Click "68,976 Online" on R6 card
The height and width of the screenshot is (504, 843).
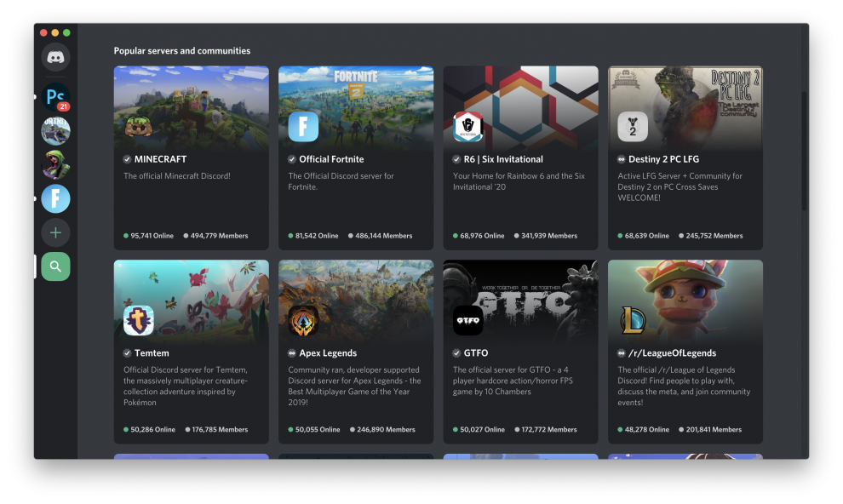479,235
